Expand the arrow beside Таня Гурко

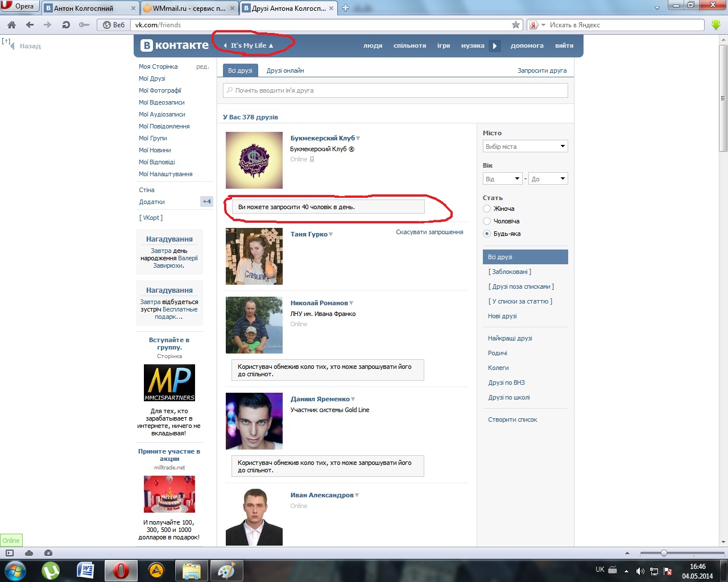tap(331, 234)
